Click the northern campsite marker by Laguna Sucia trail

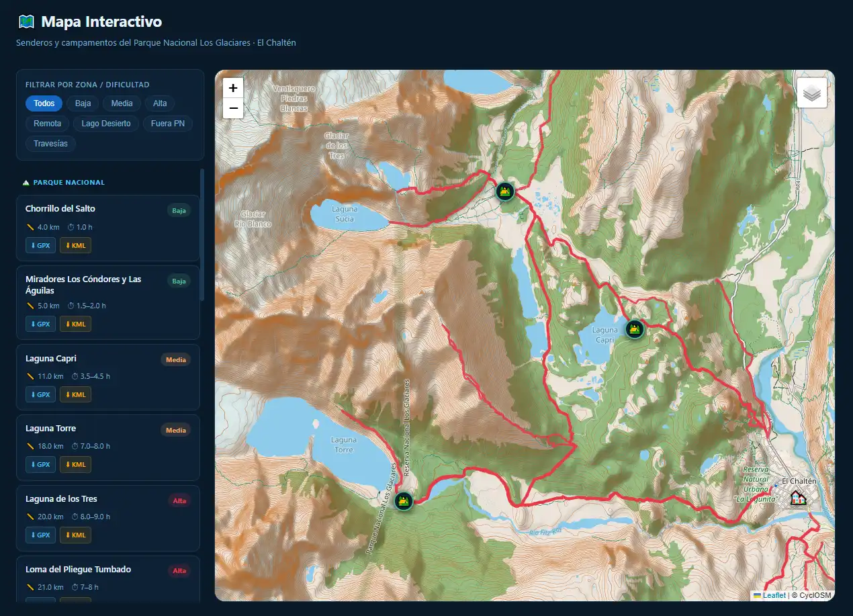tap(505, 191)
